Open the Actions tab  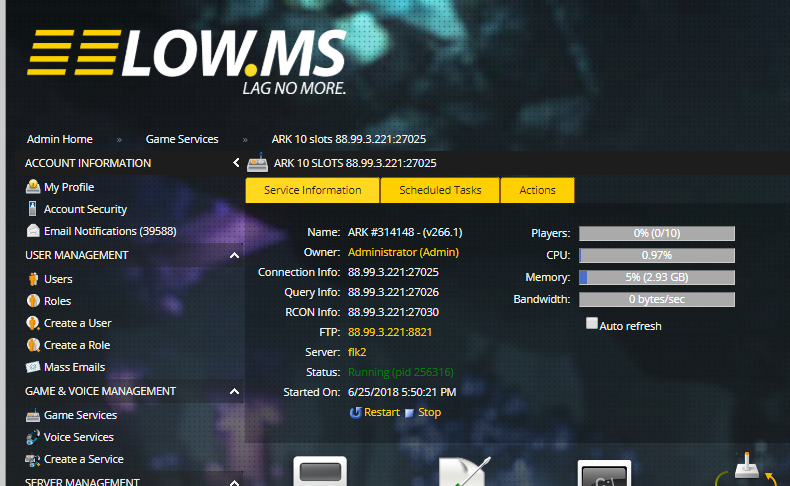click(x=538, y=190)
